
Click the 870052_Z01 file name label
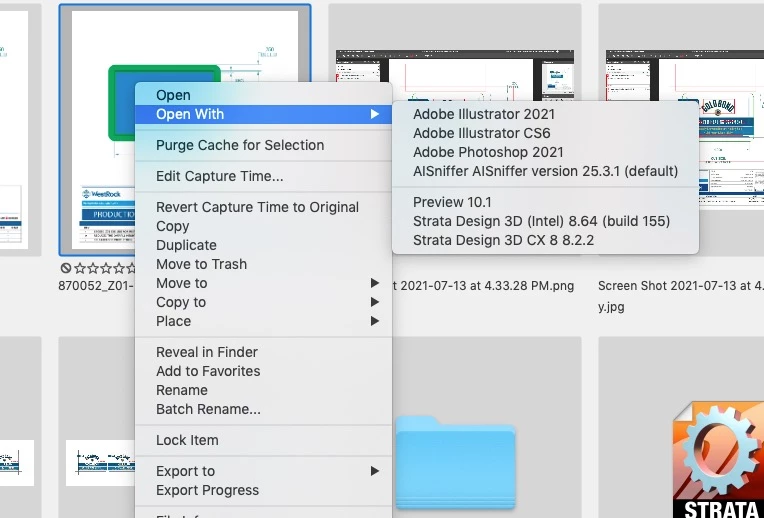pyautogui.click(x=96, y=286)
